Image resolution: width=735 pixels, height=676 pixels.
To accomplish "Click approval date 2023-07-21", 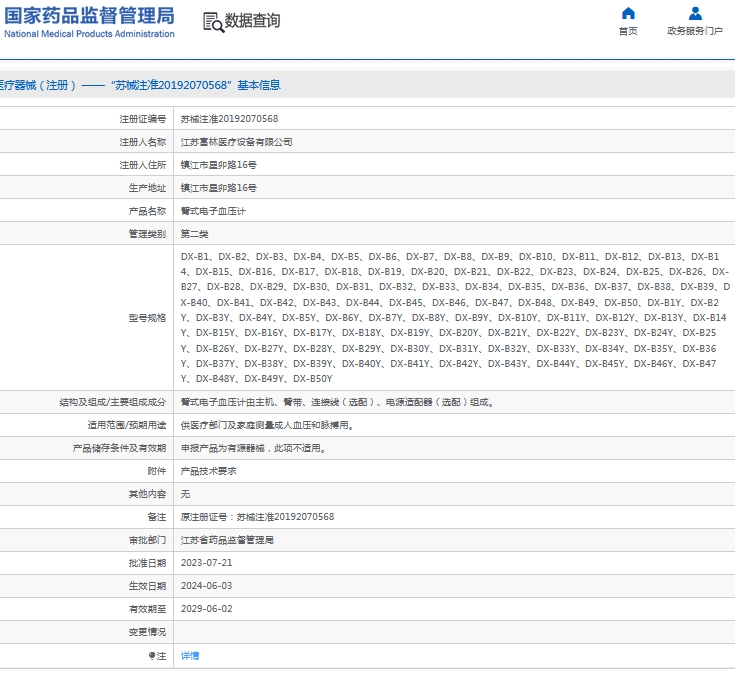I will (x=207, y=563).
